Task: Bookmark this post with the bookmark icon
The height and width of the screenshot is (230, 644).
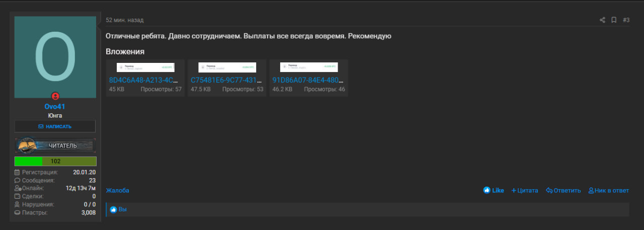Action: tap(614, 20)
